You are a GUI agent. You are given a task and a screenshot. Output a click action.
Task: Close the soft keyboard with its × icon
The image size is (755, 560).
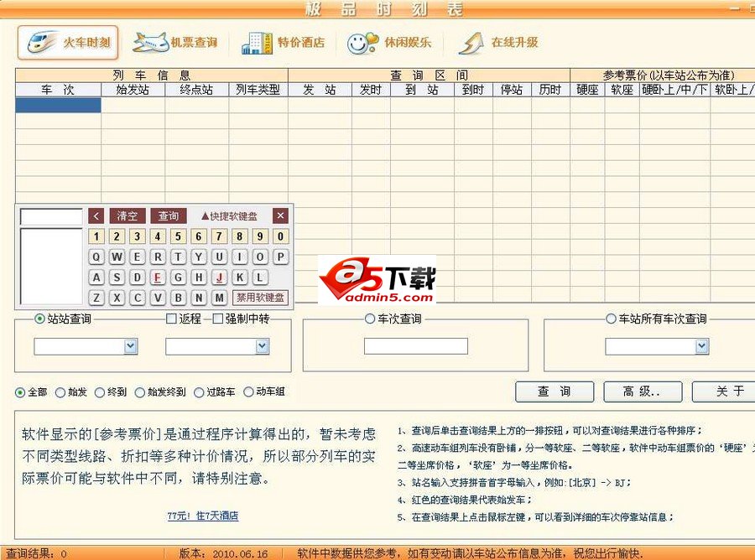280,215
